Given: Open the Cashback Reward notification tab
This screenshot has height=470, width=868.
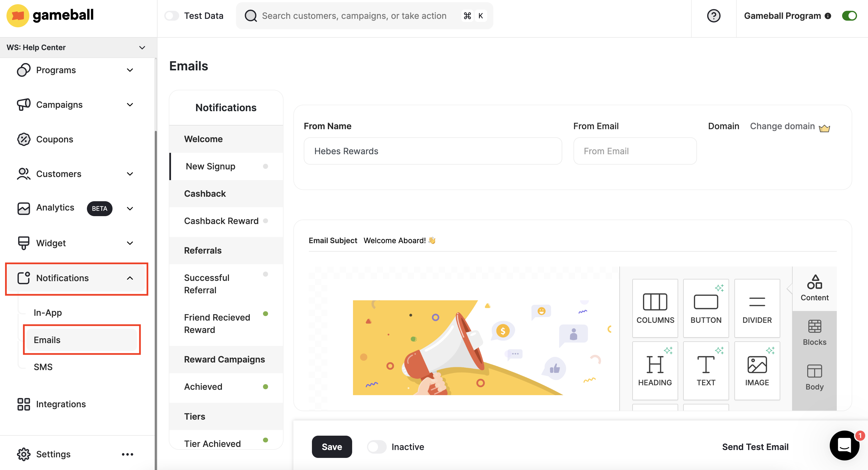Looking at the screenshot, I should pos(221,221).
